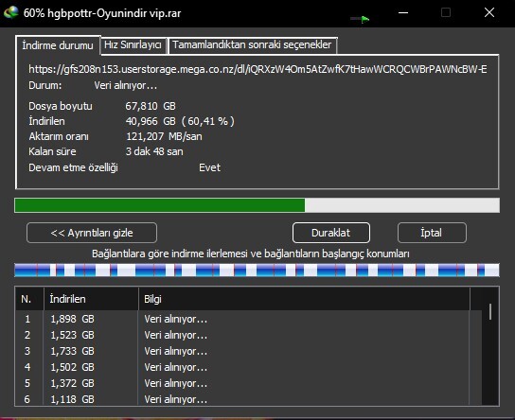Click the N. column header

click(x=29, y=299)
